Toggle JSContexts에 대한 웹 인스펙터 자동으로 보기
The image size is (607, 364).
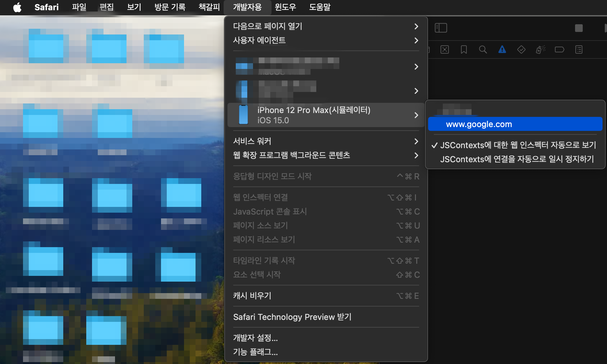click(x=515, y=145)
